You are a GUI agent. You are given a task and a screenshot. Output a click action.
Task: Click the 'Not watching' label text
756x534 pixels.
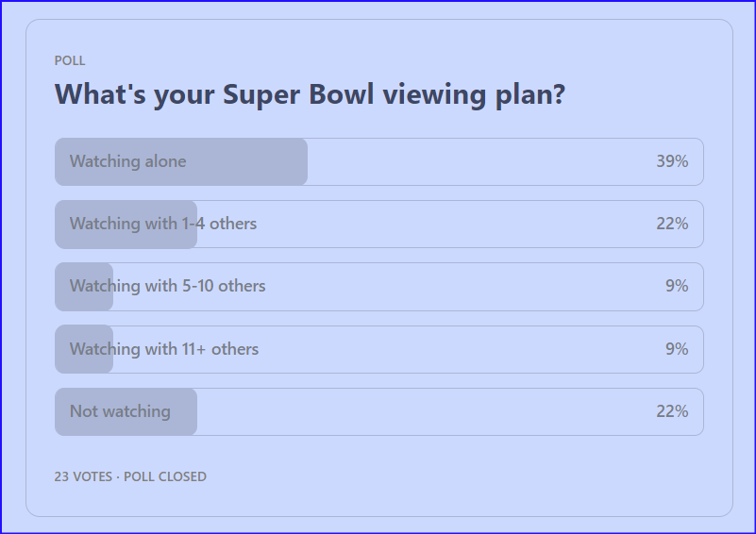tap(120, 411)
